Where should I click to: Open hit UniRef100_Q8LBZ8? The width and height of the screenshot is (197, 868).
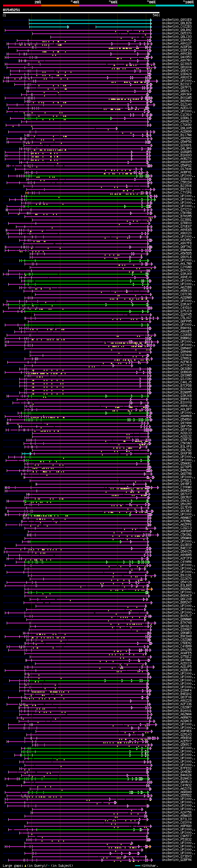(x=177, y=23)
